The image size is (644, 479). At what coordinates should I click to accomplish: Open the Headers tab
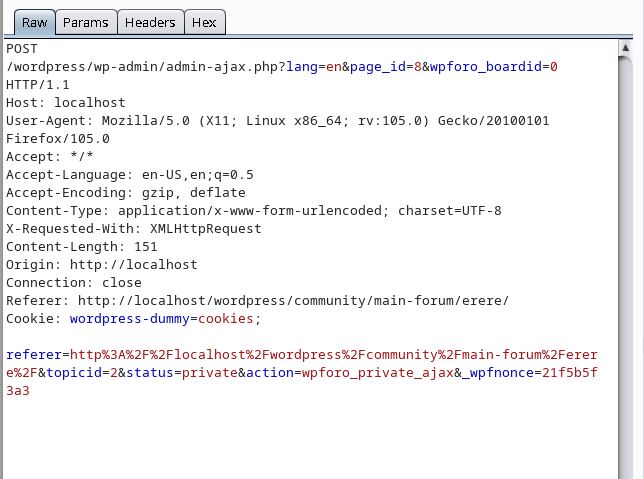pos(150,22)
